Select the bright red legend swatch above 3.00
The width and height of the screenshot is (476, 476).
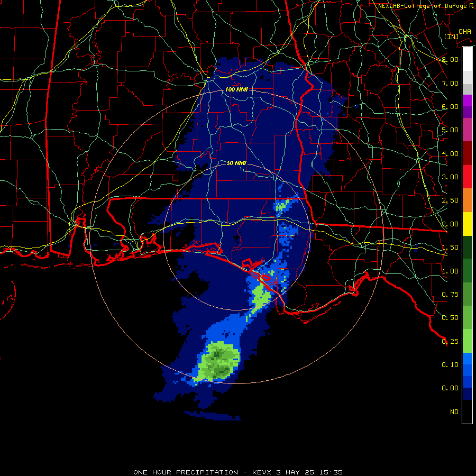point(467,177)
